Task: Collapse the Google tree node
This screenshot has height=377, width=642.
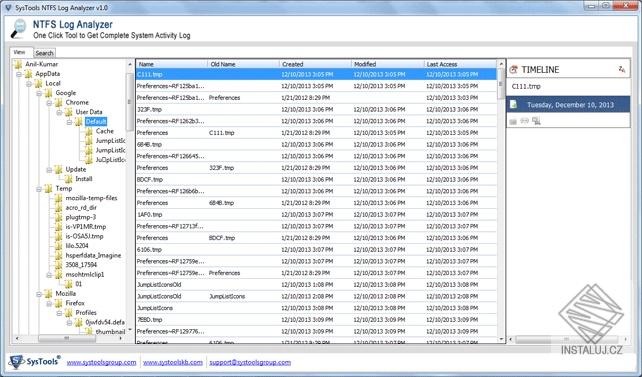Action: click(39, 93)
